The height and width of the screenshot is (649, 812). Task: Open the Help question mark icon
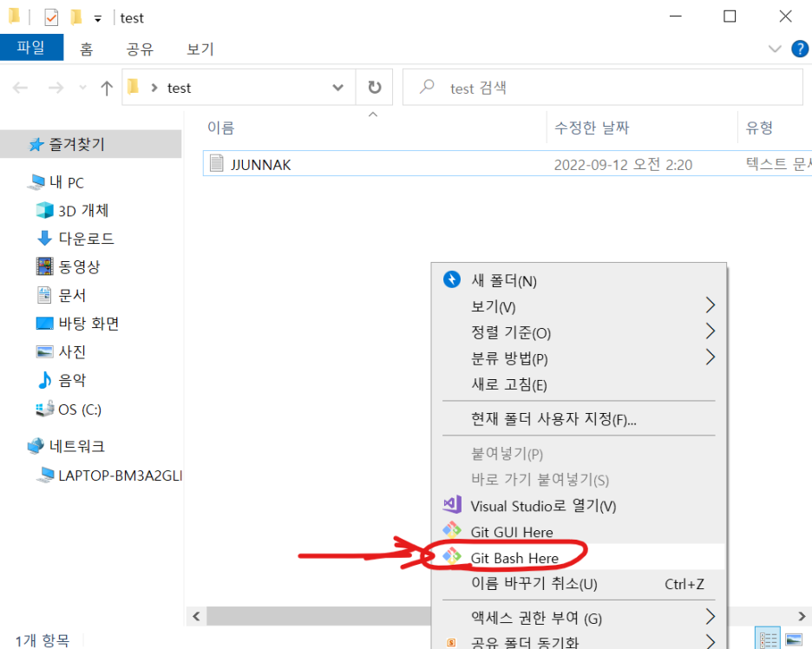(800, 49)
